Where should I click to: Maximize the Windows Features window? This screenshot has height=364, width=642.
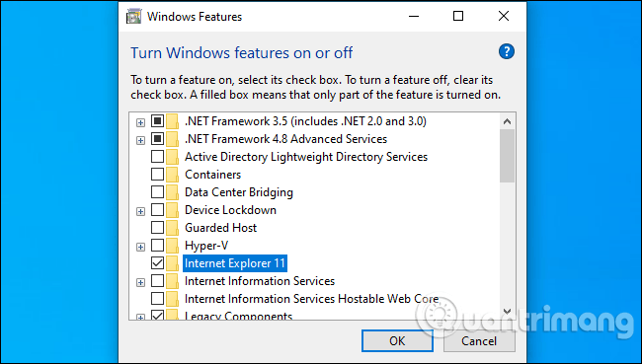(x=458, y=17)
